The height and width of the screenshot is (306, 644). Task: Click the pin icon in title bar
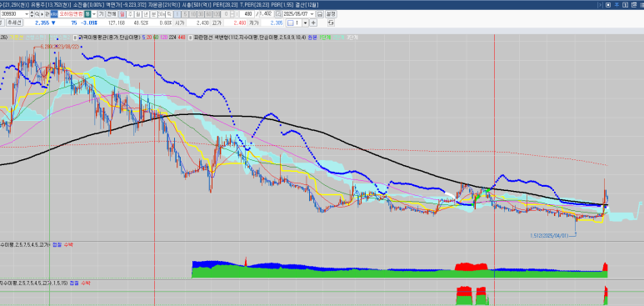617,5
